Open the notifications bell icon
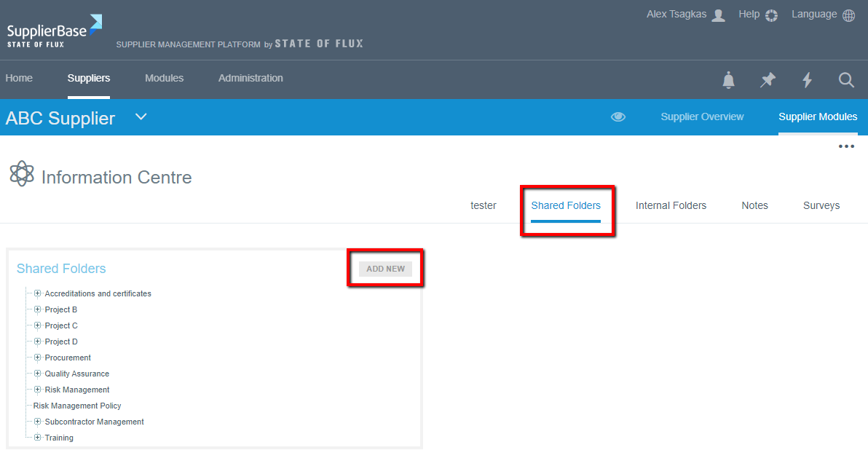Viewport: 868px width, 450px height. click(x=728, y=80)
